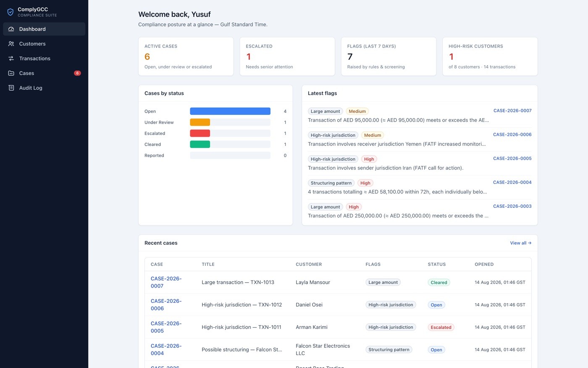Click the blue Open status bar
Screen dimensions: 588x368
(x=230, y=111)
